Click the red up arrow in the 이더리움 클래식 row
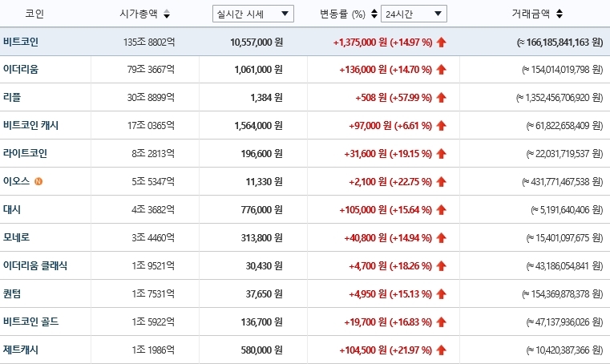610x364 pixels. point(441,266)
